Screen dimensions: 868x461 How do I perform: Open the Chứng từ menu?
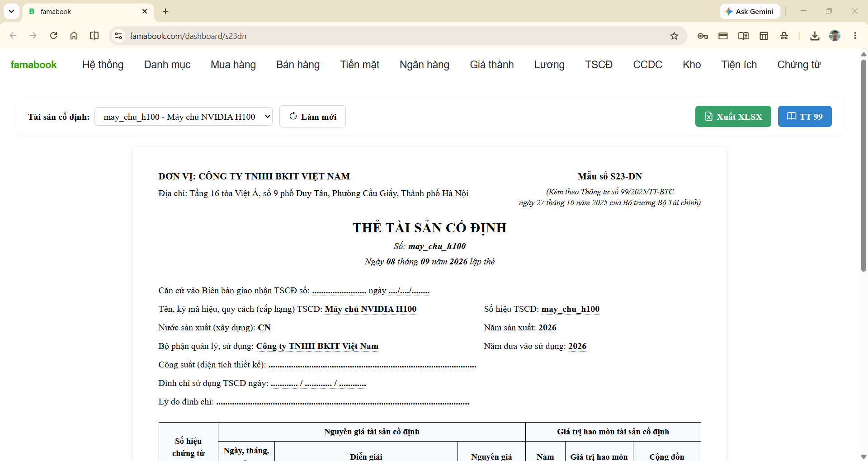pos(799,65)
